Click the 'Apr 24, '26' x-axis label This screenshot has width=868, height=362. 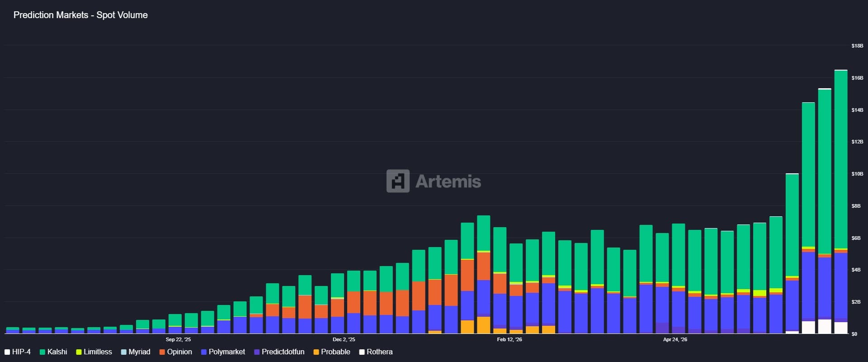tap(675, 339)
